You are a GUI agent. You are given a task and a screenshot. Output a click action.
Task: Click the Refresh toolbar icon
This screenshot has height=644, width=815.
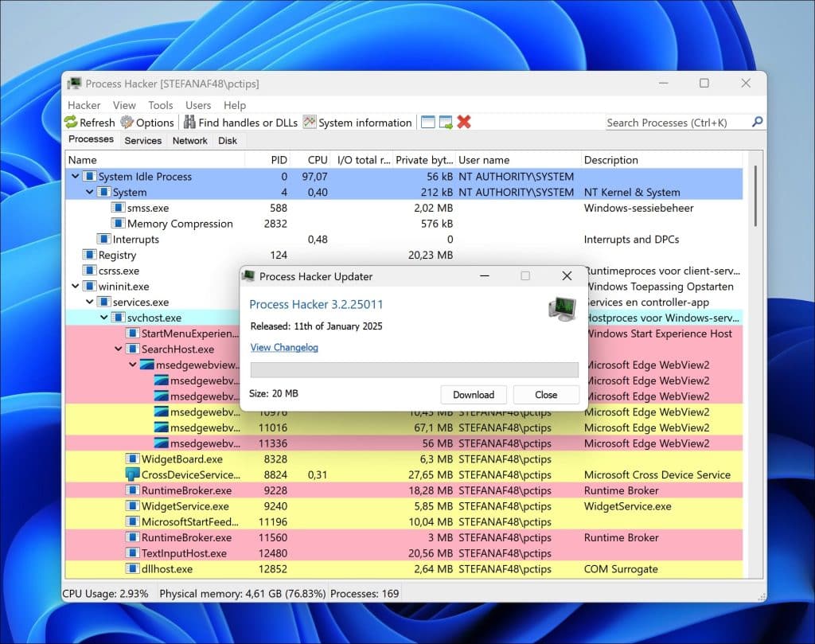coord(72,123)
